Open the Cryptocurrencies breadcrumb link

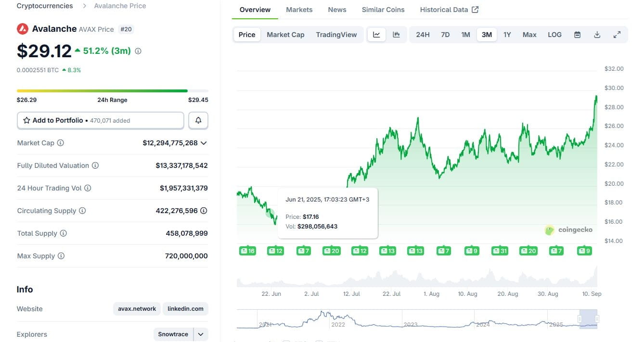(45, 6)
